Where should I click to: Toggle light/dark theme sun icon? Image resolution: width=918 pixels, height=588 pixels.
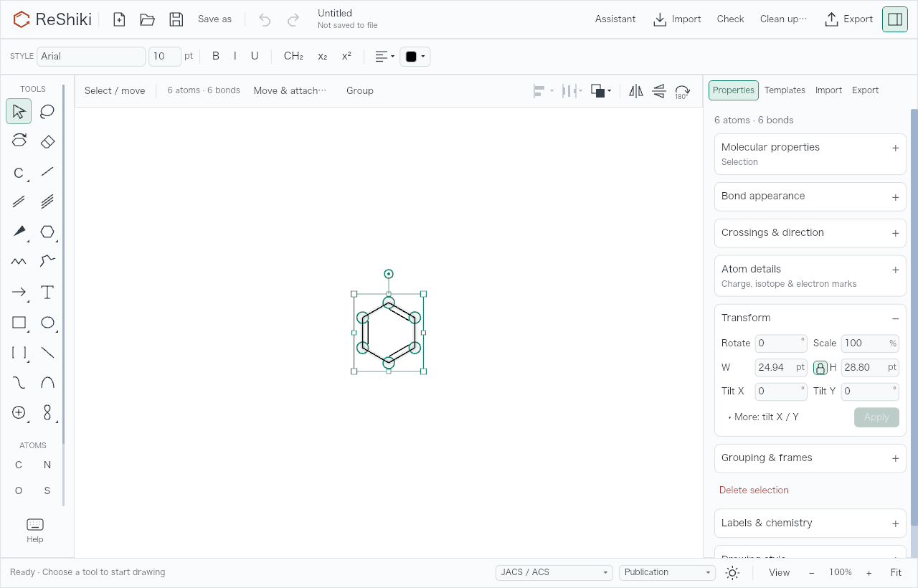[x=732, y=572]
